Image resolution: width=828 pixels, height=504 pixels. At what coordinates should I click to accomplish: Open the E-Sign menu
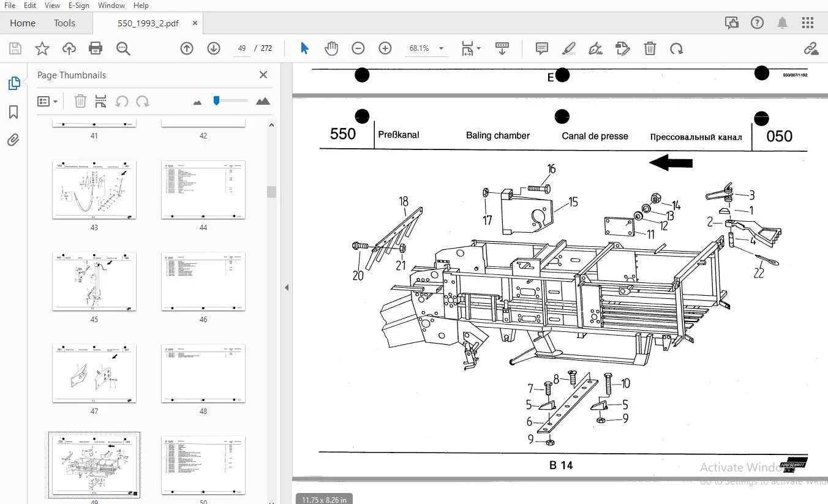[x=79, y=6]
